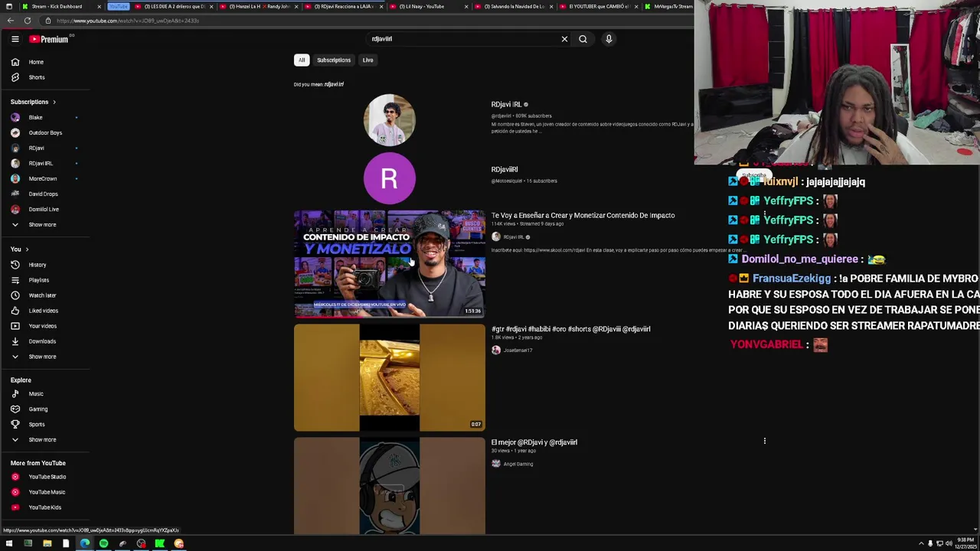This screenshot has height=551, width=980.
Task: Open Windows Start menu
Action: [x=9, y=543]
